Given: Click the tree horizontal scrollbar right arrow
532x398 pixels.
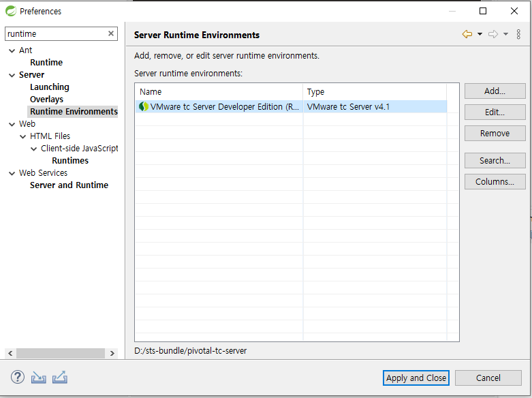Looking at the screenshot, I should pyautogui.click(x=112, y=353).
